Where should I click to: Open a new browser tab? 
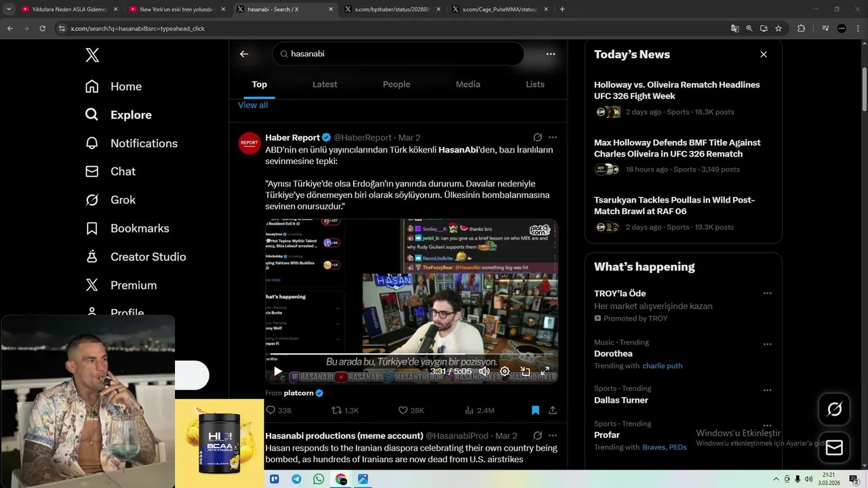(x=562, y=9)
